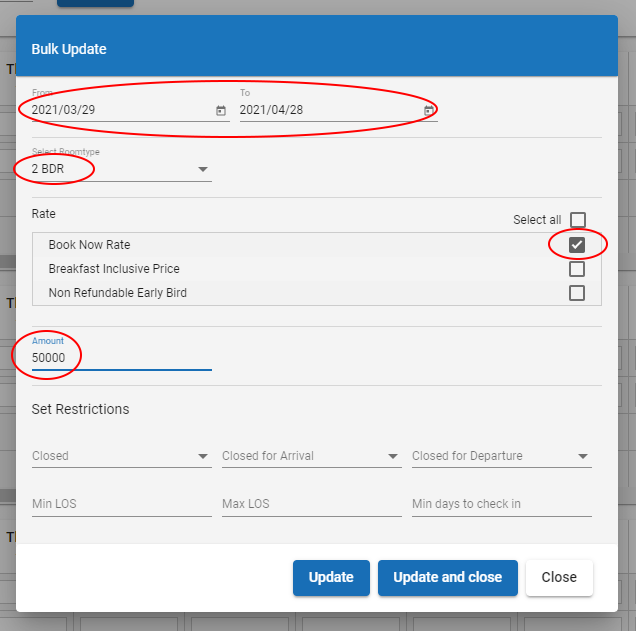Viewport: 636px width, 631px height.
Task: Click the From date text 2021/03/29
Action: pos(62,110)
